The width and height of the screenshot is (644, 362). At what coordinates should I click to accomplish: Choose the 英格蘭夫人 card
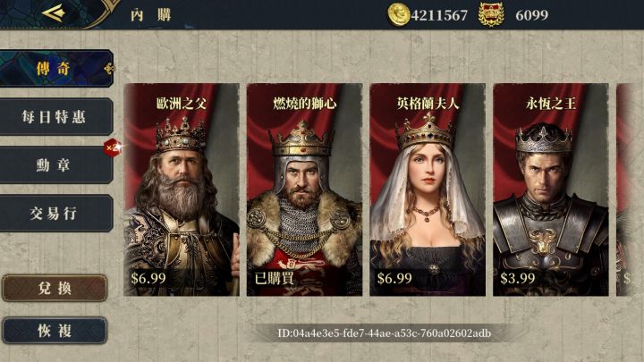pyautogui.click(x=428, y=189)
